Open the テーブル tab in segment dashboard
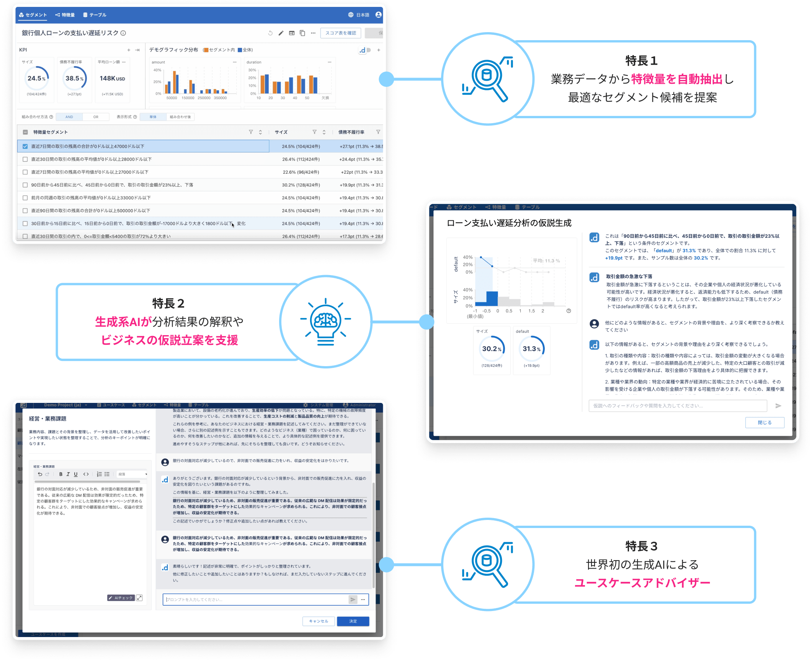 95,15
